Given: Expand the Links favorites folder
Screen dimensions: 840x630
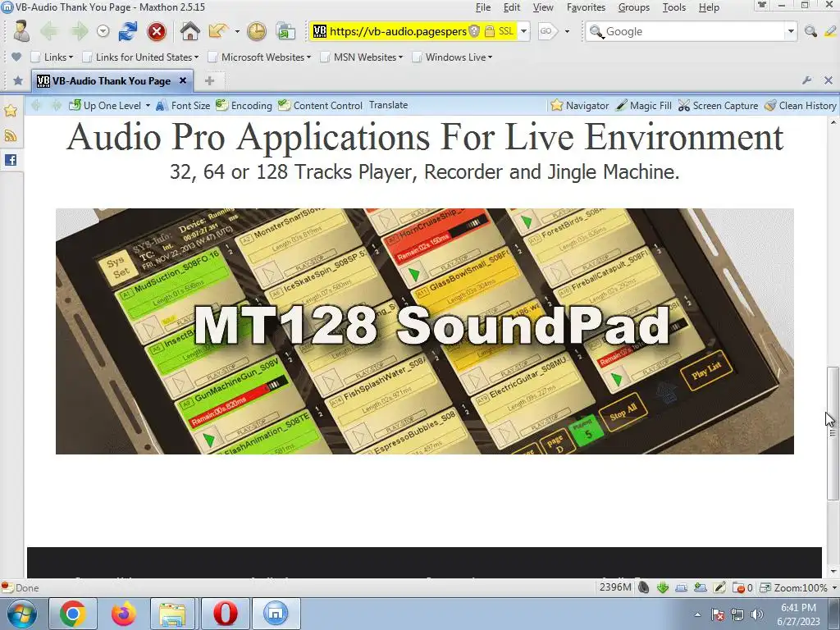Looking at the screenshot, I should coord(52,57).
